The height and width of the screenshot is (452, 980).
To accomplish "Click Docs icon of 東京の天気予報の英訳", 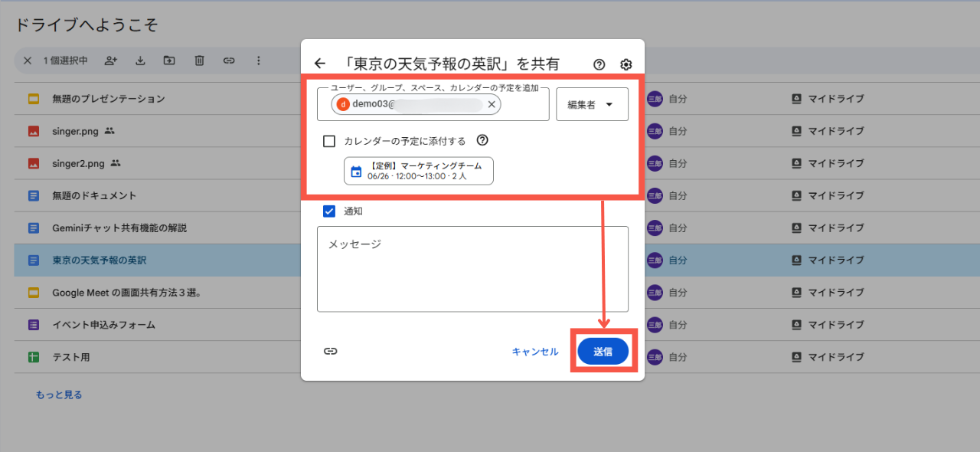I will [x=34, y=260].
